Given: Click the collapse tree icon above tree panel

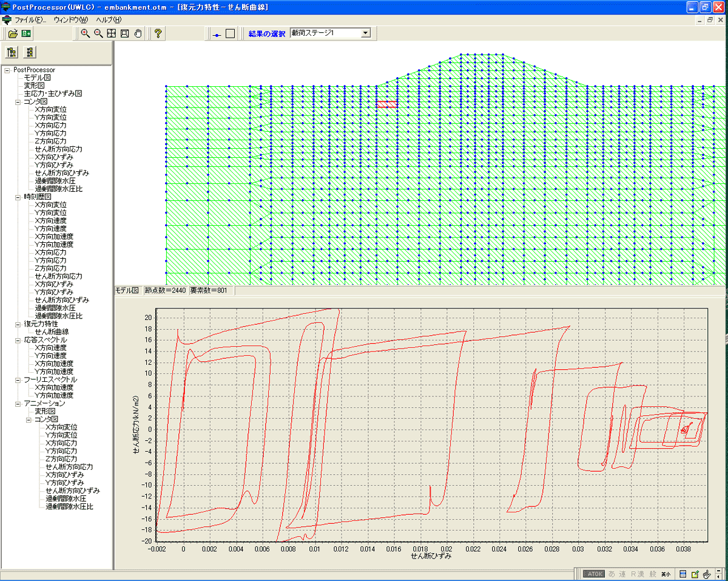Looking at the screenshot, I should point(29,52).
